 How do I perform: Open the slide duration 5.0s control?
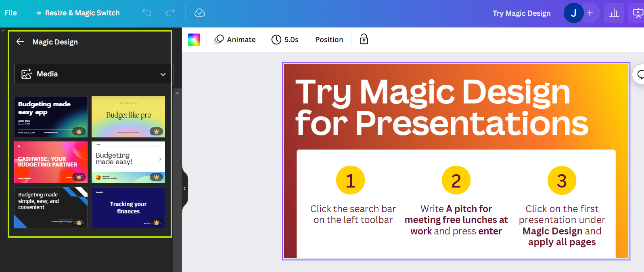click(285, 40)
